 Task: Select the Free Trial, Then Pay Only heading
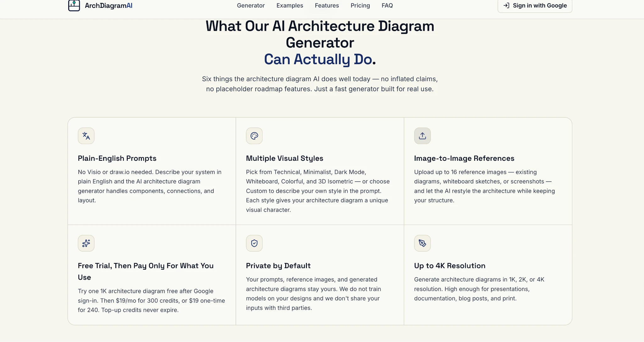(146, 272)
